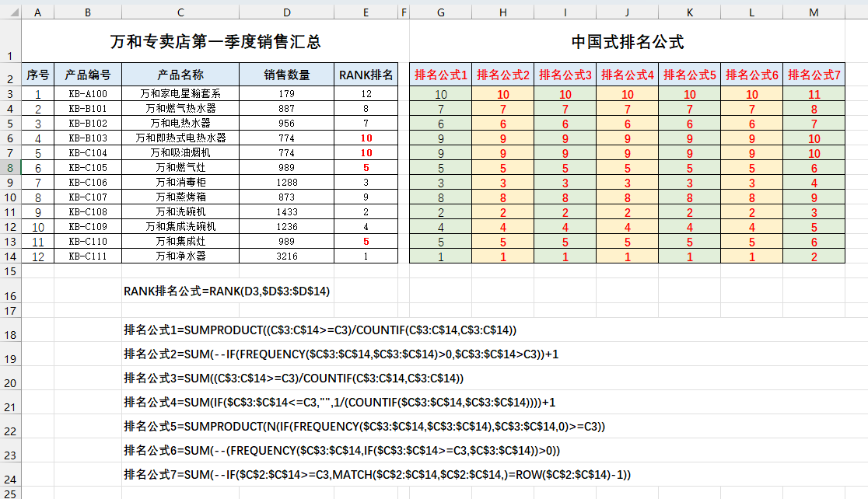Click the '排名公式3' header cell

[565, 75]
